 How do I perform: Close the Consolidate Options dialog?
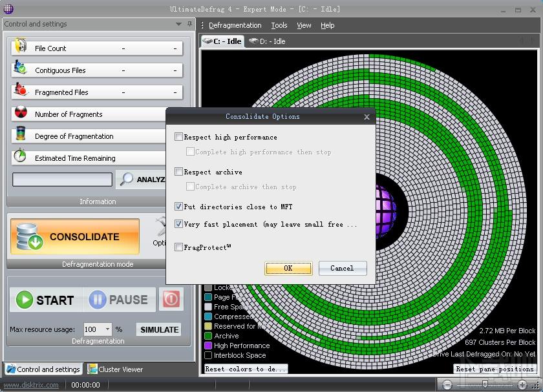click(367, 117)
